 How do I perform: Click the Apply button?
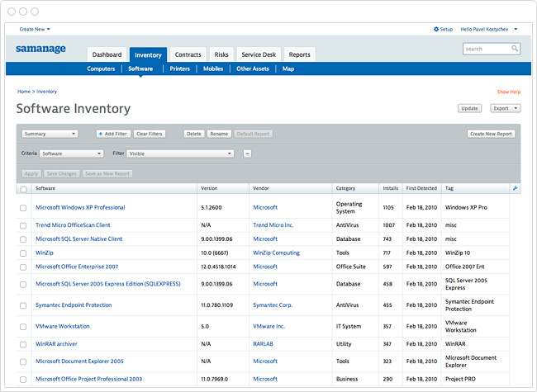click(31, 173)
